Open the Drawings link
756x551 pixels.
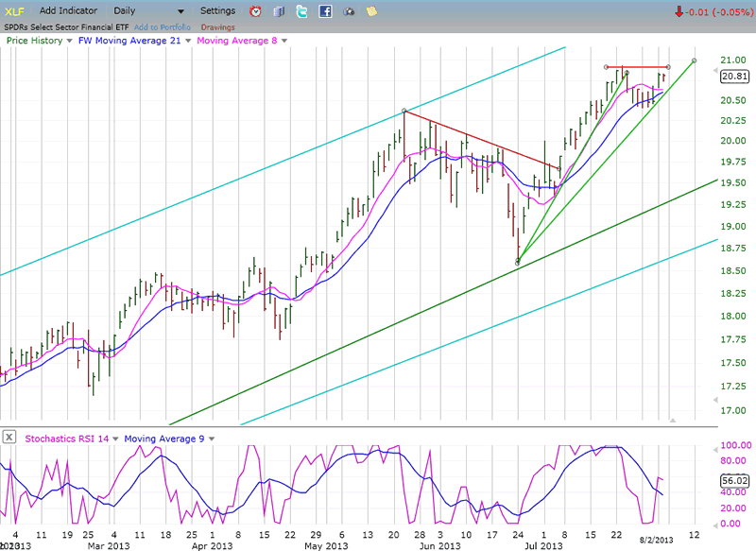tap(218, 27)
